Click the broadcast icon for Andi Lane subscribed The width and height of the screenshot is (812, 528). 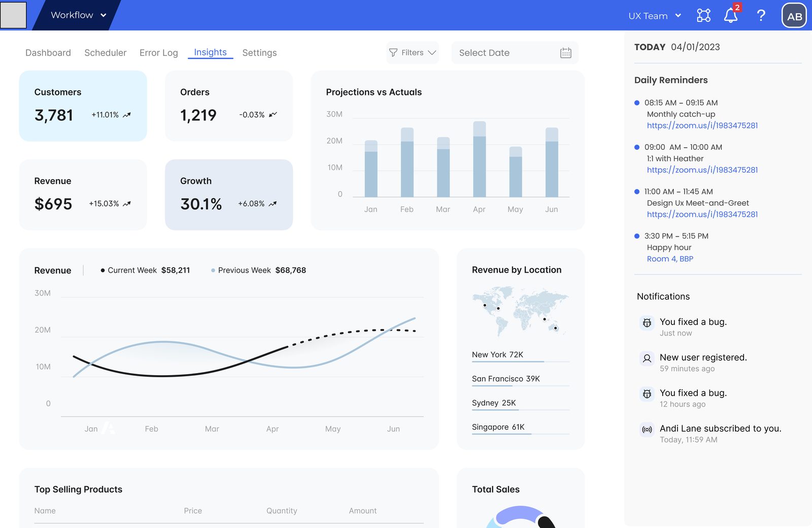[x=647, y=430]
